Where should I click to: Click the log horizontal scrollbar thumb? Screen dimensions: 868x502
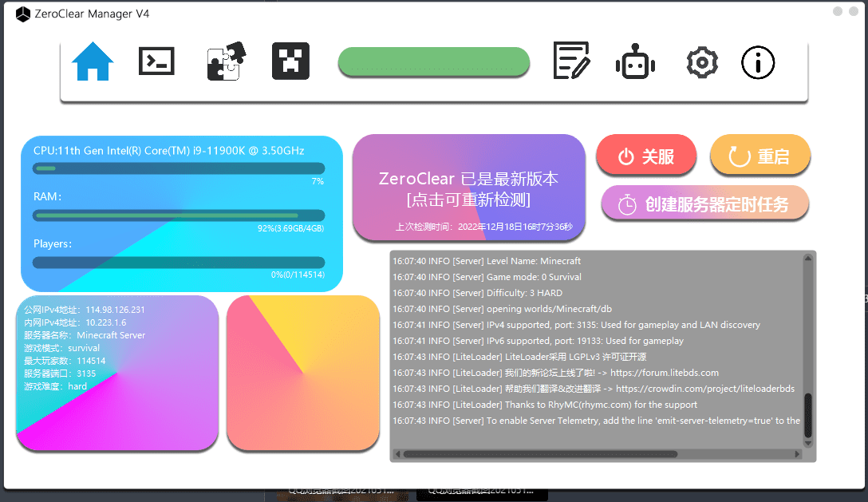click(540, 454)
